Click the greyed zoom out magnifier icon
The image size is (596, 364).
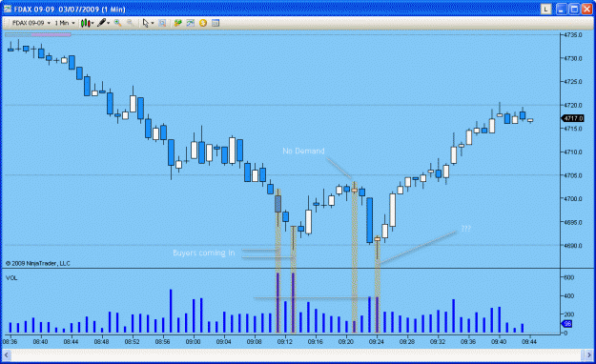pos(130,23)
